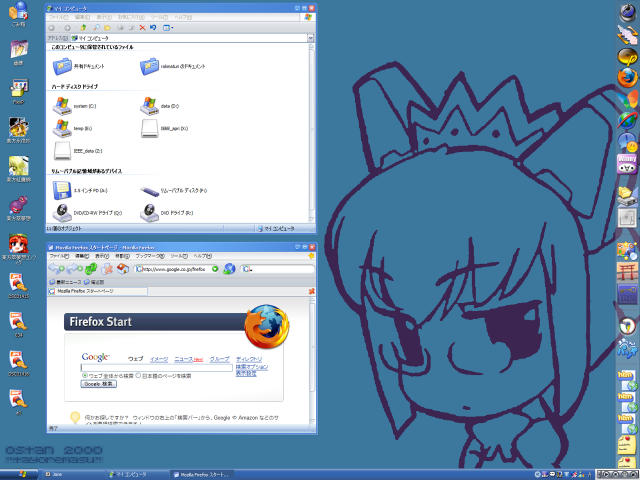Open 編集 menu in Firefox
This screenshot has height=480, width=640.
coord(82,256)
